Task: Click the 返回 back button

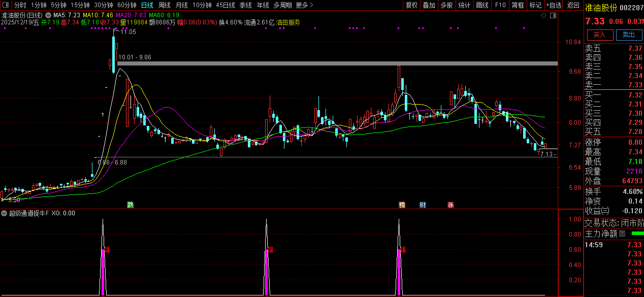Action: (x=573, y=5)
